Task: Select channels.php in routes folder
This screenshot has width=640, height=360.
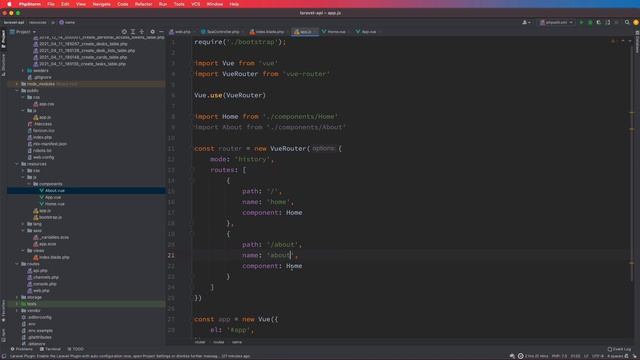Action: coord(45,278)
